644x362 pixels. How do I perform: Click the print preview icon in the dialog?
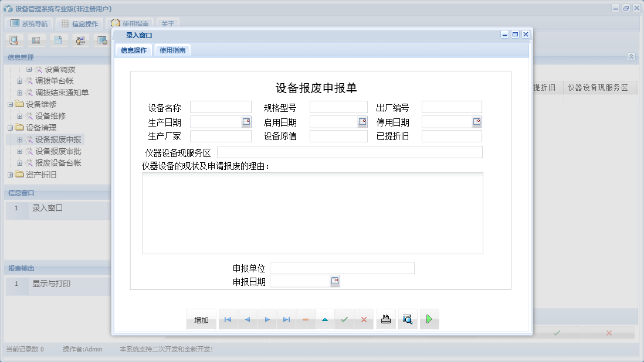pyautogui.click(x=408, y=319)
